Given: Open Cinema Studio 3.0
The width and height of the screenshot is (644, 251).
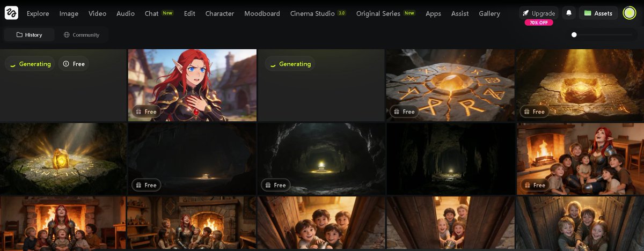Looking at the screenshot, I should pyautogui.click(x=312, y=13).
